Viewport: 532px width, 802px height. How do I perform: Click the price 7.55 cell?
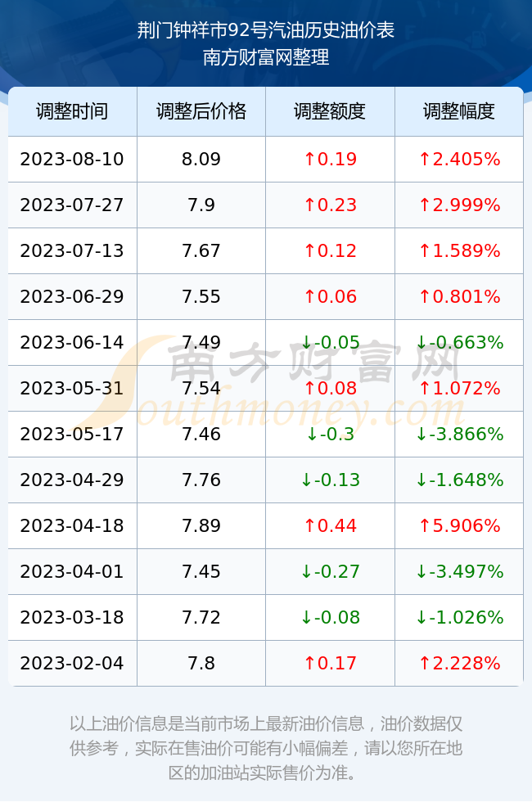pos(201,296)
